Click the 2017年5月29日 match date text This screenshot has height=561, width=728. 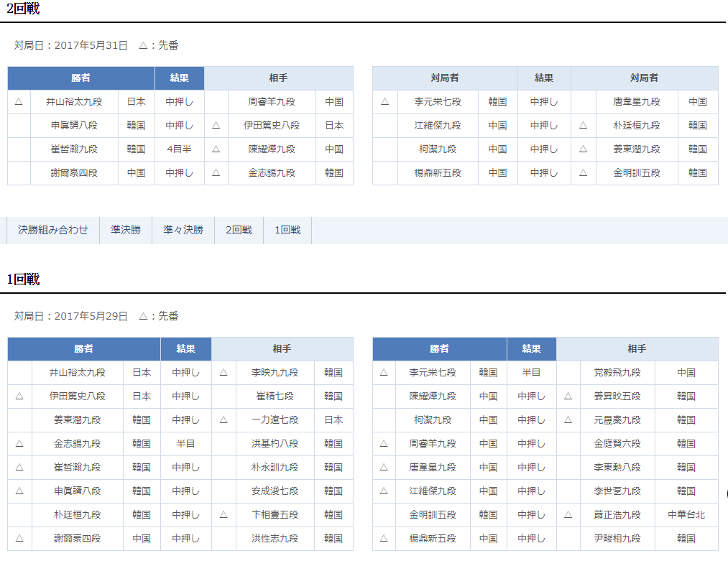91,316
